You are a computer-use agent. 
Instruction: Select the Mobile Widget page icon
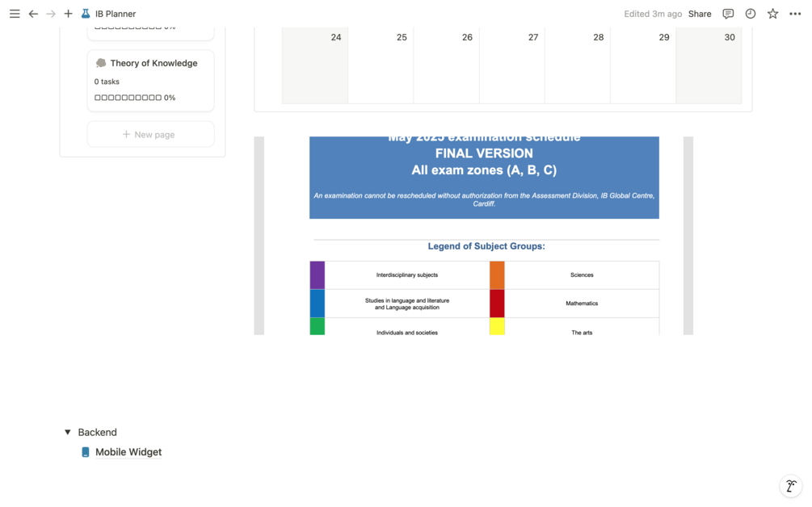[x=86, y=451]
